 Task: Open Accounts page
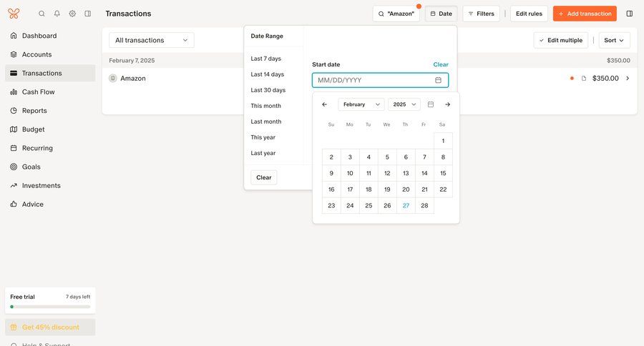tap(50, 54)
